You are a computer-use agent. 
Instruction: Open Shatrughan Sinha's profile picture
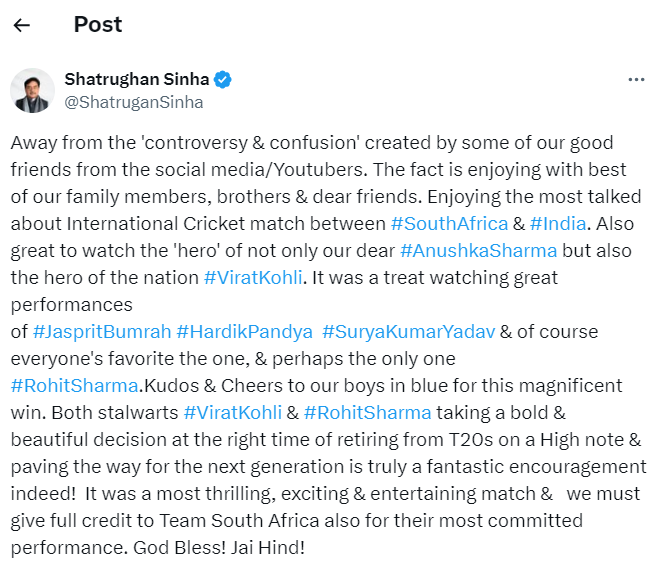[x=32, y=90]
